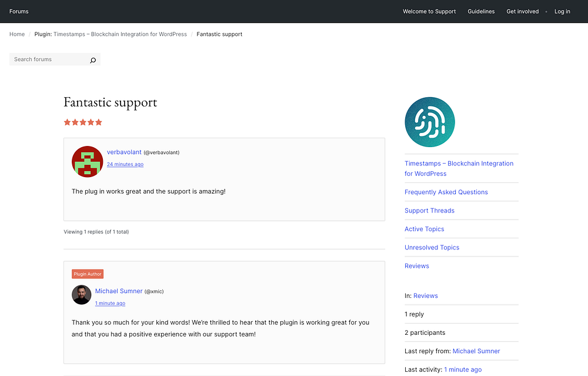Click verbavolant's pixel avatar image
The image size is (588, 376).
point(88,162)
